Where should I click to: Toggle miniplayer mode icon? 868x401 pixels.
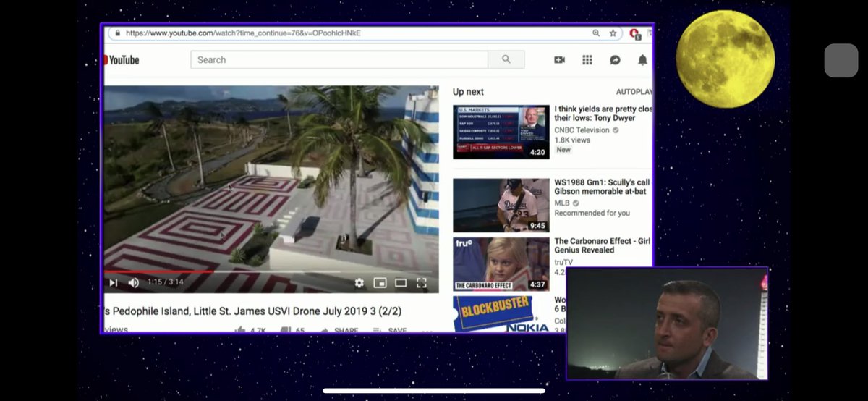[x=380, y=283]
